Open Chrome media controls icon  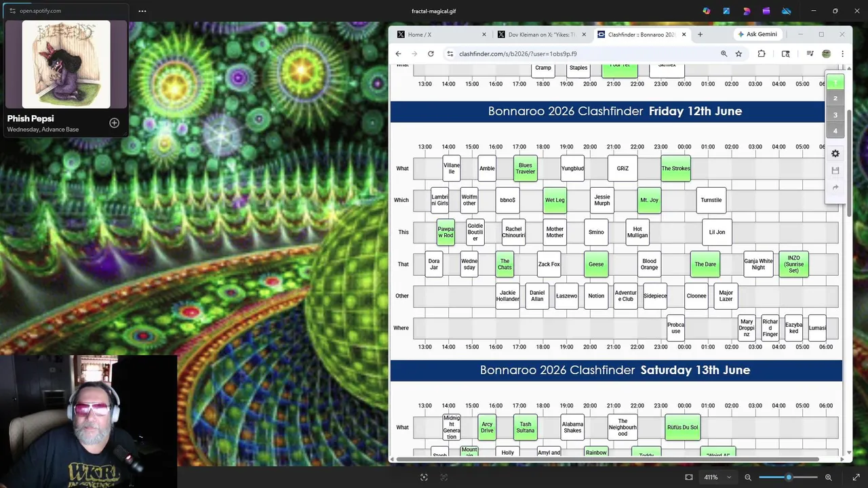pos(810,54)
